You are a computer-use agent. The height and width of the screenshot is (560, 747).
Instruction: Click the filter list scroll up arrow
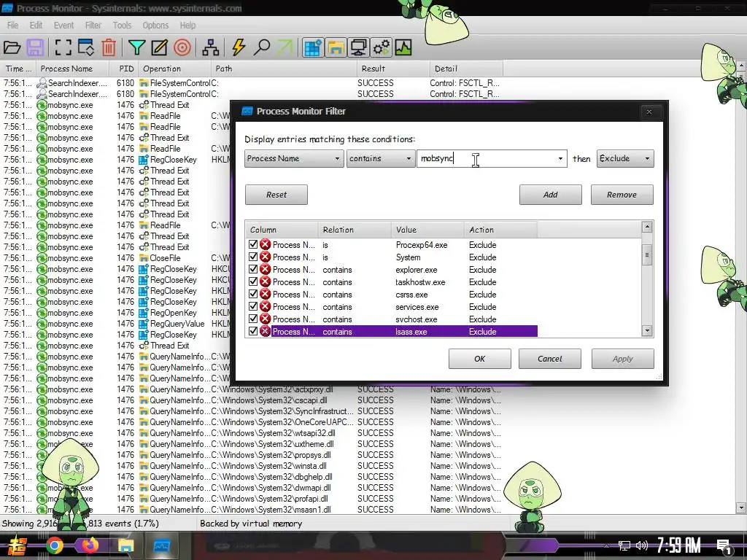[647, 227]
